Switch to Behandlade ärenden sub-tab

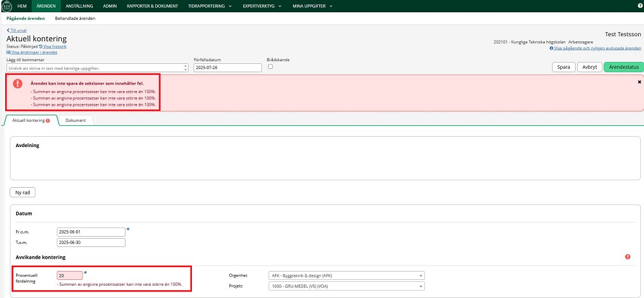coord(75,19)
